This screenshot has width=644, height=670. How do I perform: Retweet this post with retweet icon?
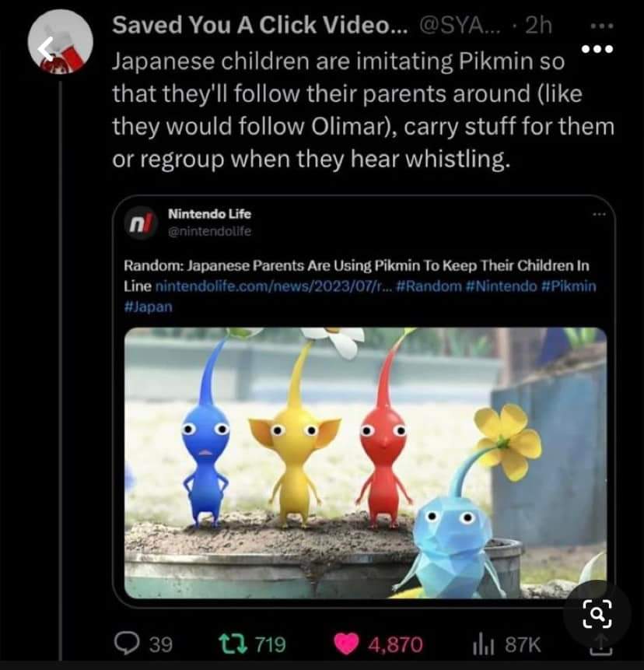tap(233, 644)
